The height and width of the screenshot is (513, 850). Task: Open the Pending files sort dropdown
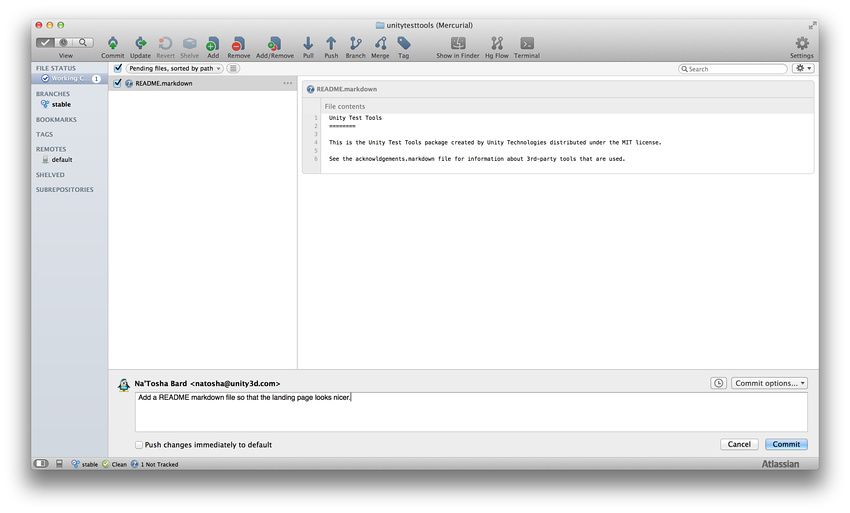[174, 68]
